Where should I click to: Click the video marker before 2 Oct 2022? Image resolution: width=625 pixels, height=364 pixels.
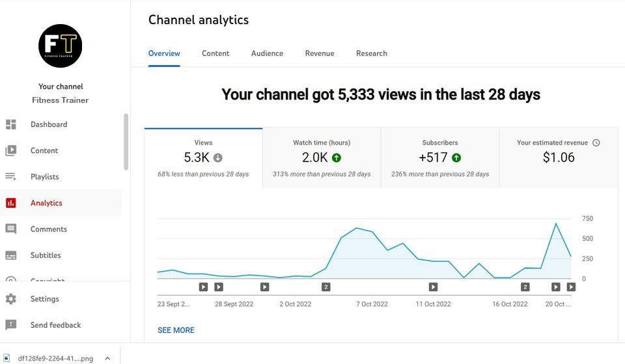coord(265,287)
